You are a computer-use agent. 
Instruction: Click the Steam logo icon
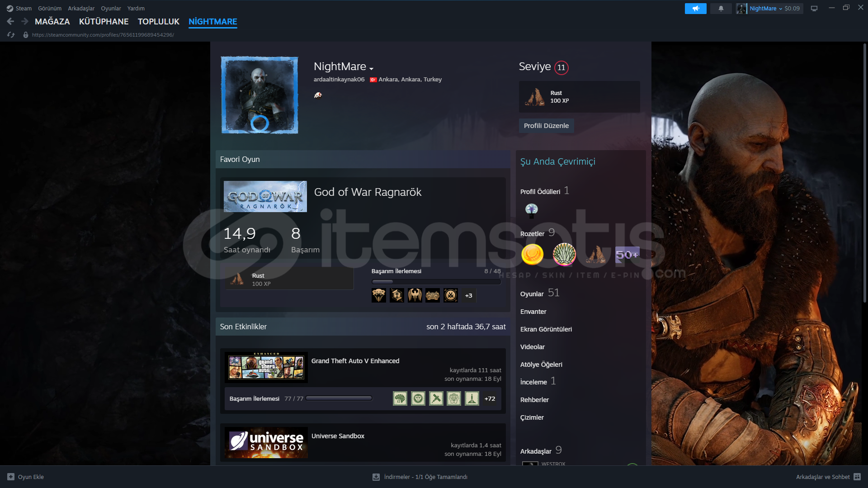point(10,8)
